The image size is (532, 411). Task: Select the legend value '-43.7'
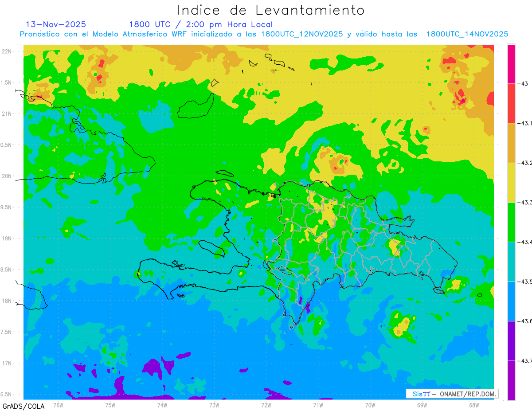[524, 360]
